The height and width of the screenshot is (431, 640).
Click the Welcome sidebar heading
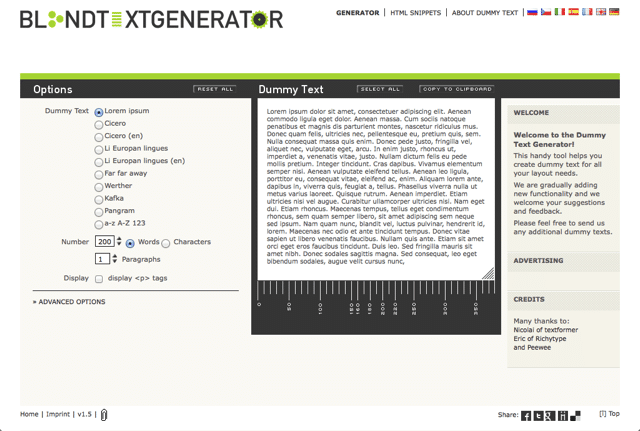point(531,113)
